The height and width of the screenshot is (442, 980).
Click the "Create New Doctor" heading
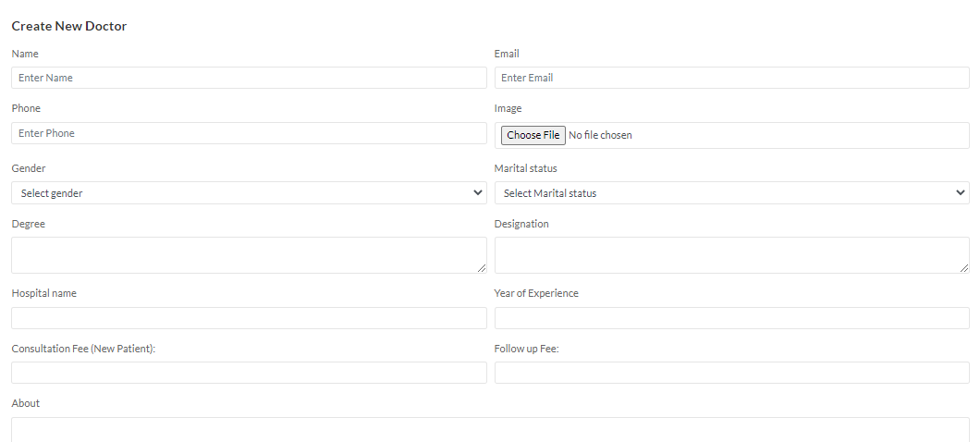[69, 26]
